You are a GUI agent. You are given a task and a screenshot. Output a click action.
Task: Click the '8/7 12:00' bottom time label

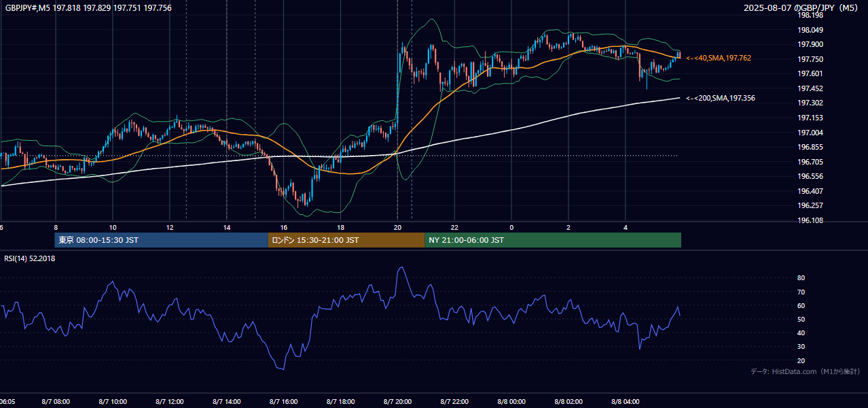click(169, 402)
